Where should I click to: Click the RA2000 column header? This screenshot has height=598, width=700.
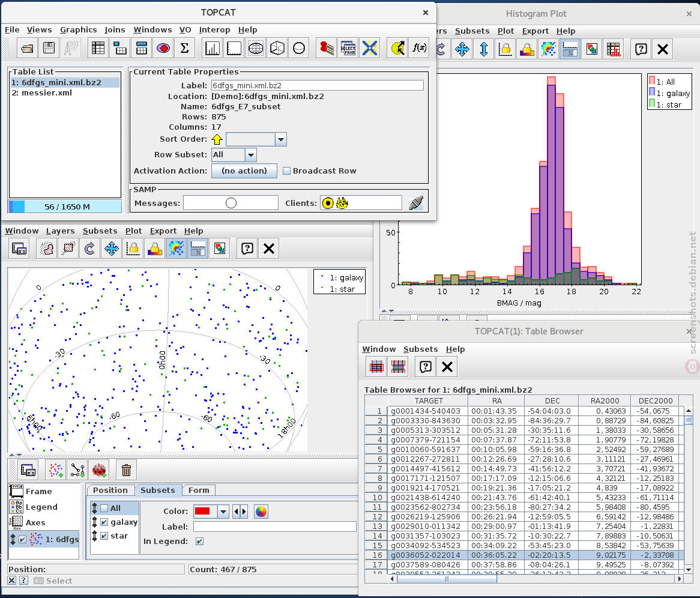point(605,400)
